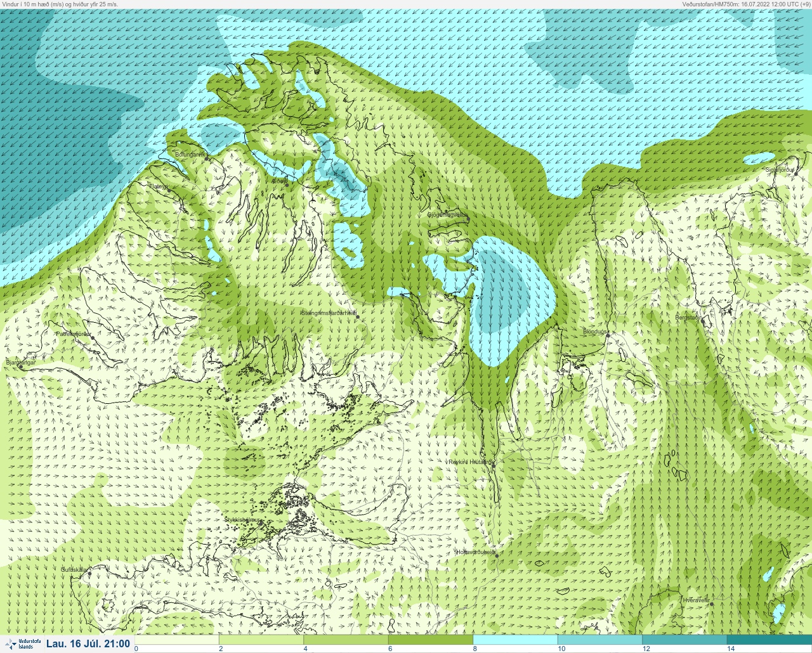The width and height of the screenshot is (812, 653).
Task: Click the Blönduós station label
Action: pos(595,331)
